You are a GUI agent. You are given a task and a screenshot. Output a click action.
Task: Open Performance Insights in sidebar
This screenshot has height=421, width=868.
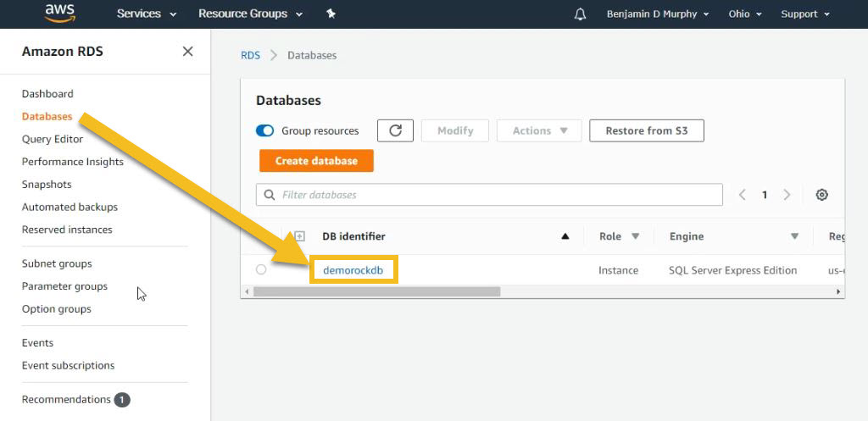[x=73, y=162]
